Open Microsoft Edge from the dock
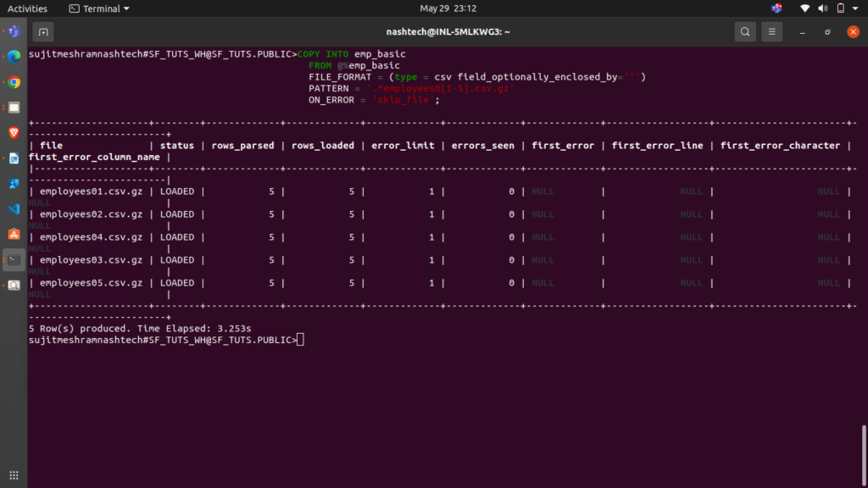Image resolution: width=868 pixels, height=488 pixels. coord(14,58)
